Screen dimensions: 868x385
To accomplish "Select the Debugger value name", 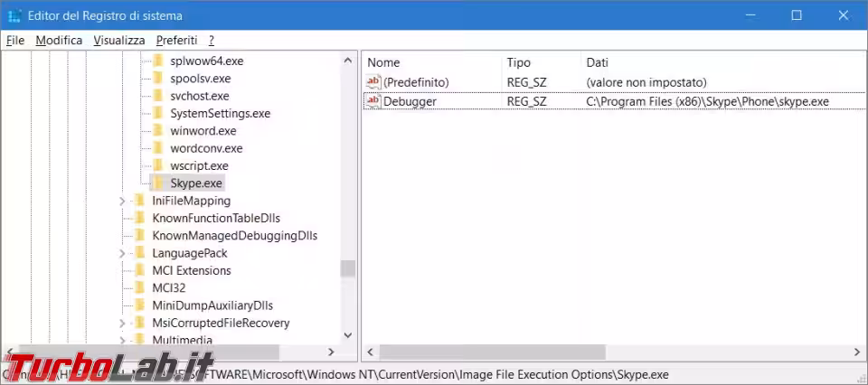I will (410, 101).
